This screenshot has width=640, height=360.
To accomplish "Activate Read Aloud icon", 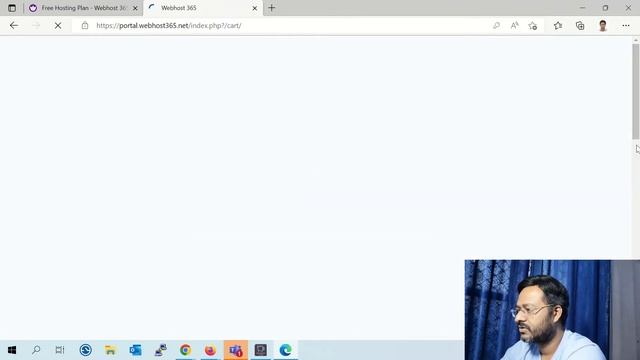I will [x=514, y=25].
